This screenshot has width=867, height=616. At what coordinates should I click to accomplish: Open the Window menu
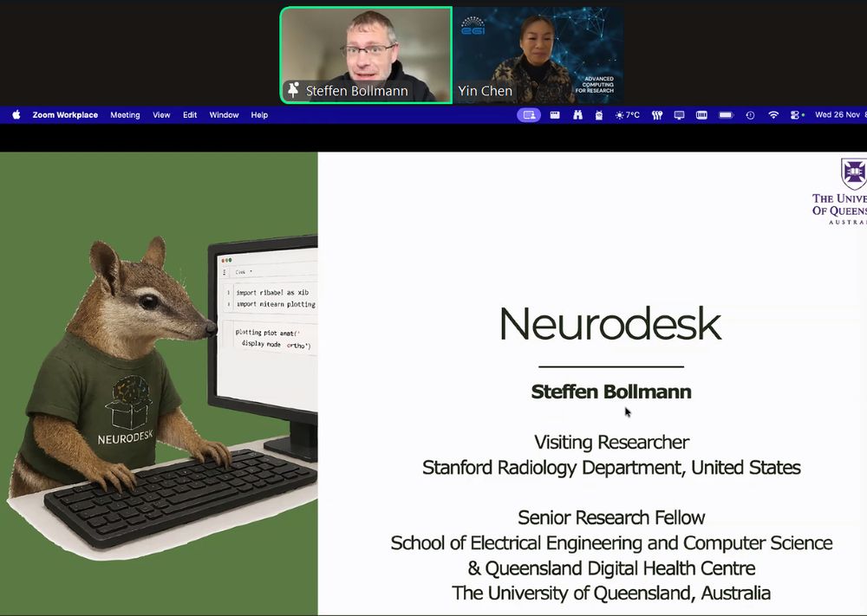224,115
